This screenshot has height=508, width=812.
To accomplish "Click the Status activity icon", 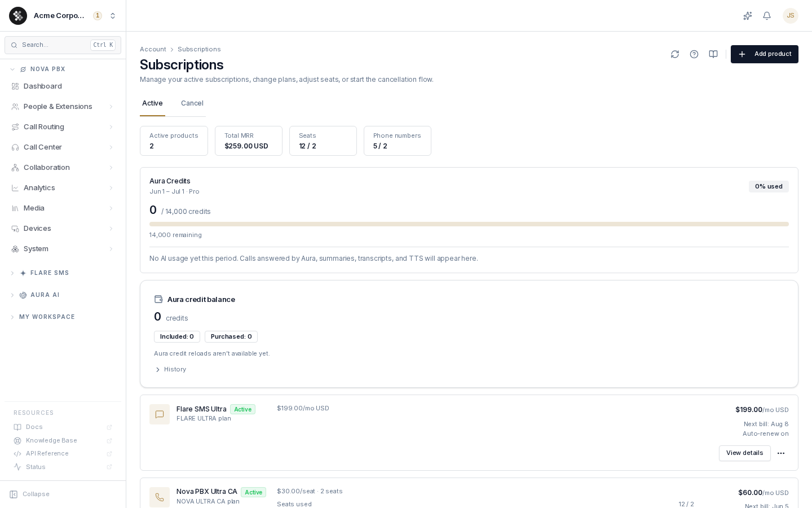I will (17, 467).
